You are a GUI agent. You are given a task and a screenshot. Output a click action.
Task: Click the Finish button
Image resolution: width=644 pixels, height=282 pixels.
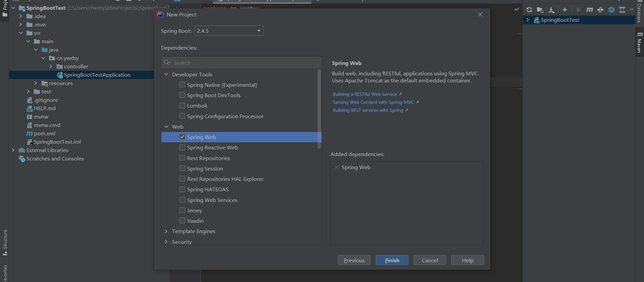(x=392, y=260)
